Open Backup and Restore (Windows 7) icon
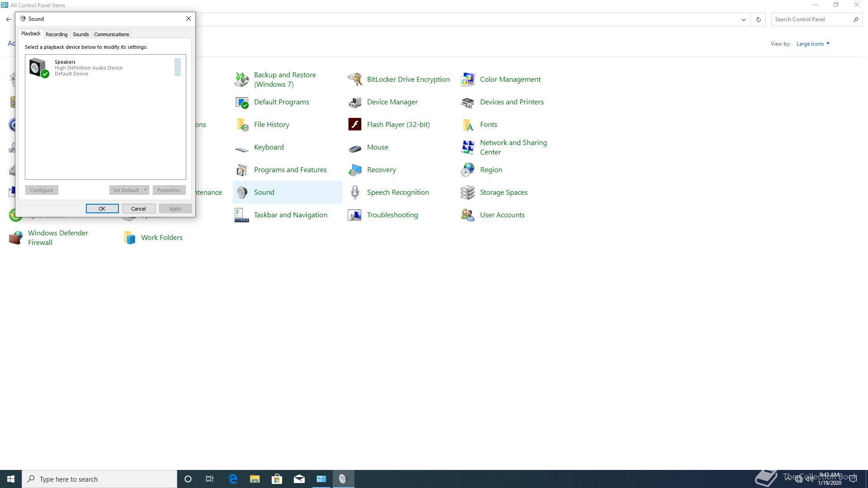The height and width of the screenshot is (488, 868). pyautogui.click(x=242, y=80)
